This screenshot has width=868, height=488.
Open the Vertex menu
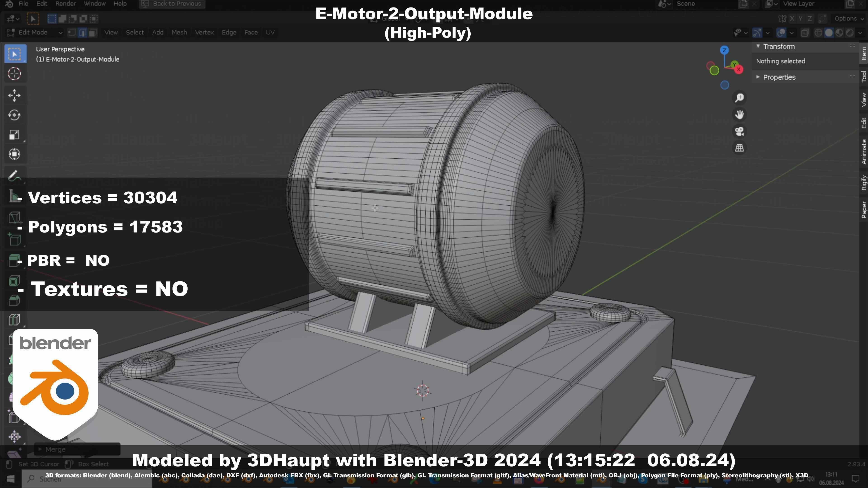205,32
